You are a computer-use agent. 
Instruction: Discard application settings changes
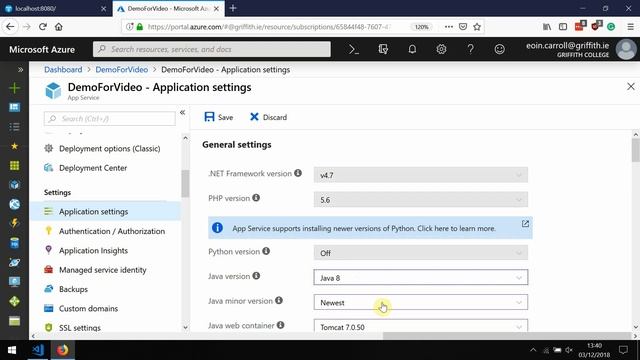click(268, 117)
